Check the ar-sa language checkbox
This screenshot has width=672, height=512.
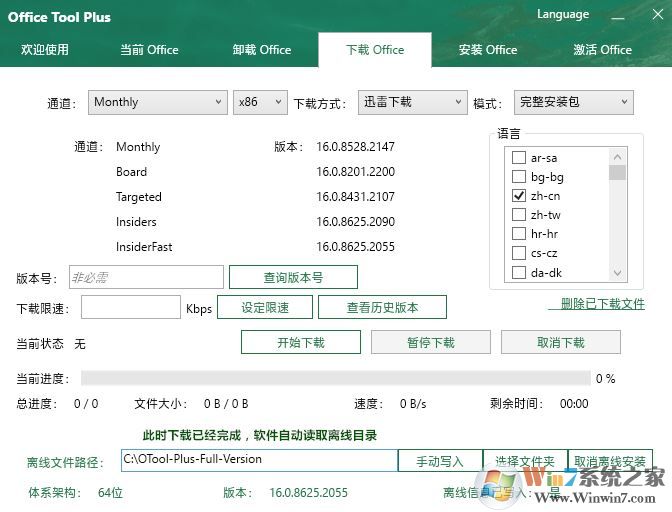pos(519,158)
